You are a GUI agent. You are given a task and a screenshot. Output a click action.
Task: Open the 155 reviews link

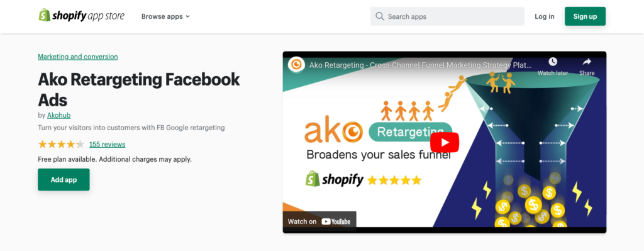[107, 144]
